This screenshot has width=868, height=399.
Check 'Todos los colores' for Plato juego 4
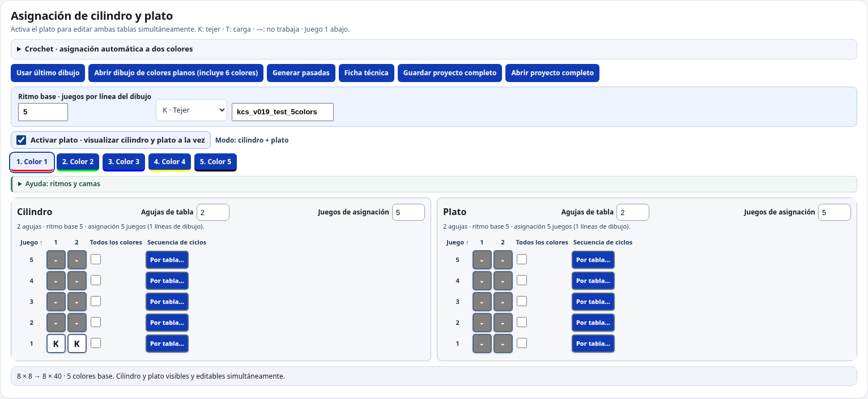522,280
